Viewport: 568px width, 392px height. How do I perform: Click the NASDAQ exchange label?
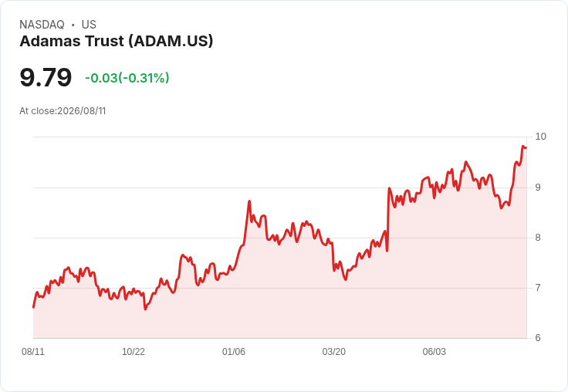pos(42,25)
